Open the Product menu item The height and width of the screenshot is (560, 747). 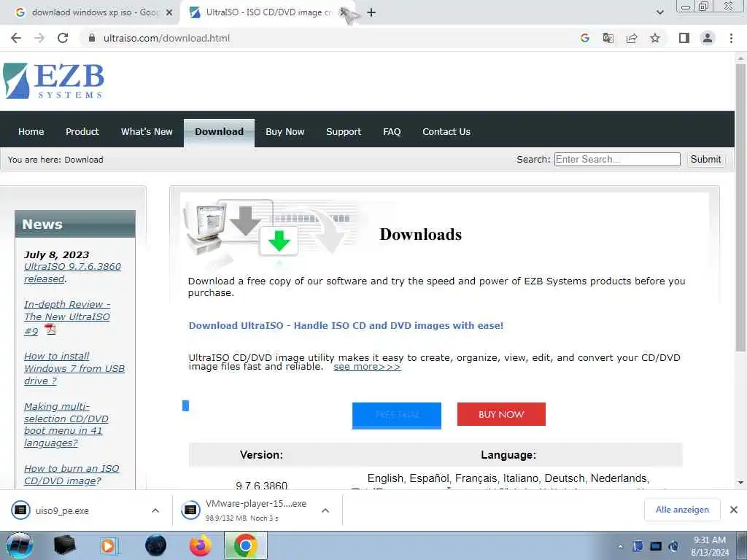point(82,132)
